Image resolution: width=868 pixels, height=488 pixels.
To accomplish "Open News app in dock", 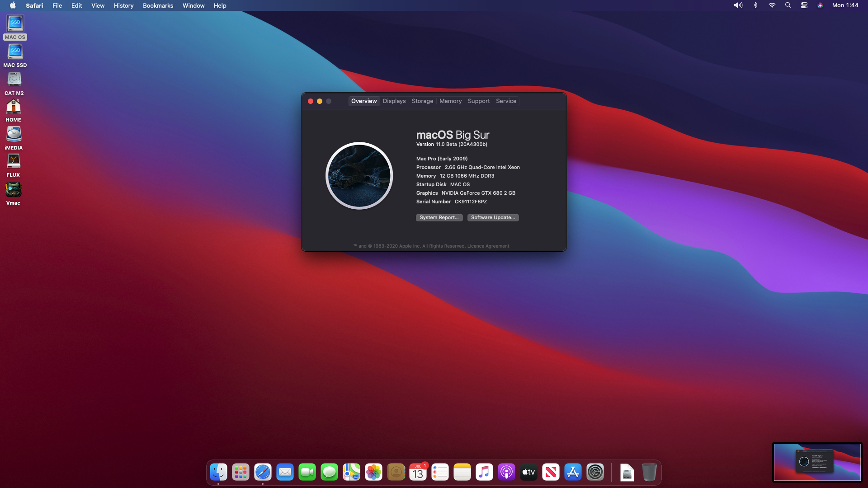I will point(551,472).
